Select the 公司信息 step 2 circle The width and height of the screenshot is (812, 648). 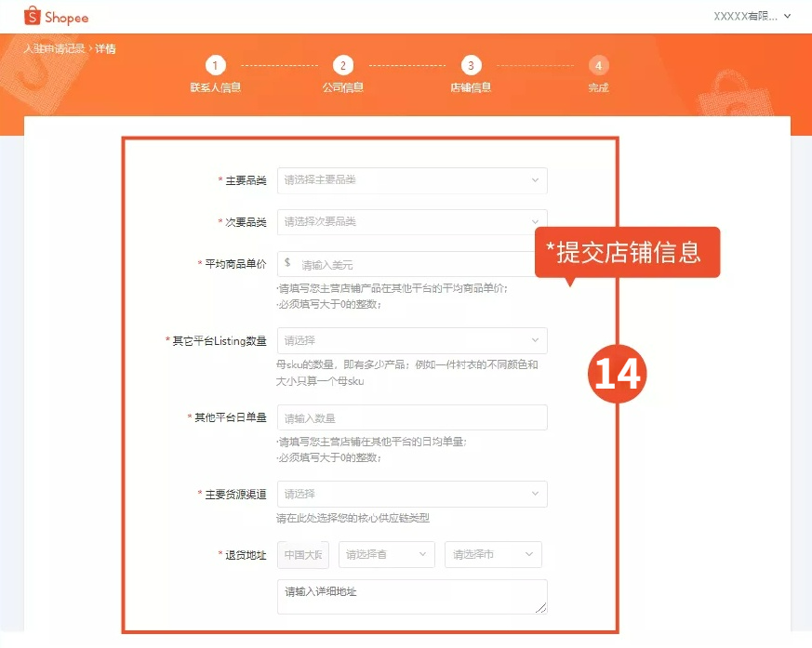343,67
